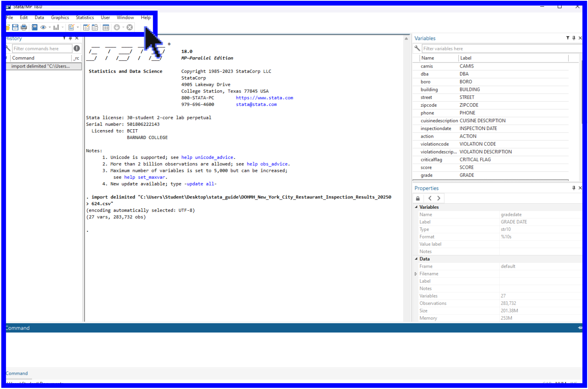Toggle the History panel auto-hide pin
The height and width of the screenshot is (389, 588).
[70, 38]
